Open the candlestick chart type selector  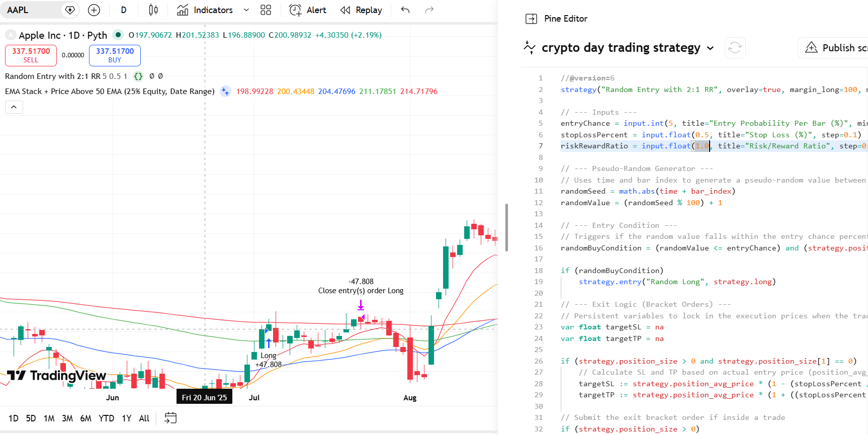(x=153, y=10)
